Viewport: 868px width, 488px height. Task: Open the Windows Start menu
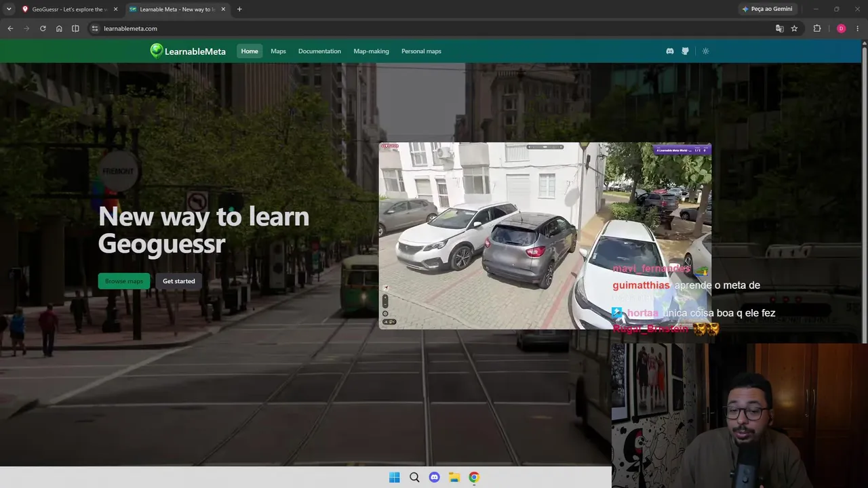coord(395,477)
